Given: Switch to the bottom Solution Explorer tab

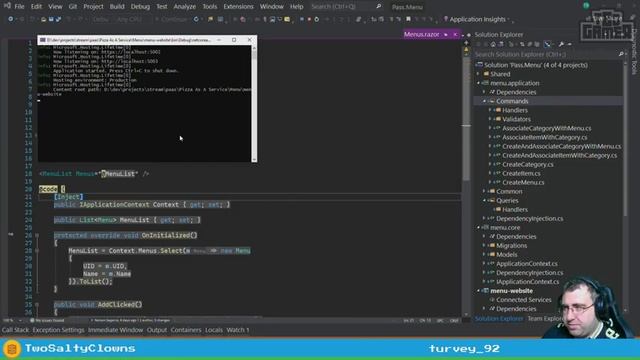Looking at the screenshot, I should coord(498,318).
